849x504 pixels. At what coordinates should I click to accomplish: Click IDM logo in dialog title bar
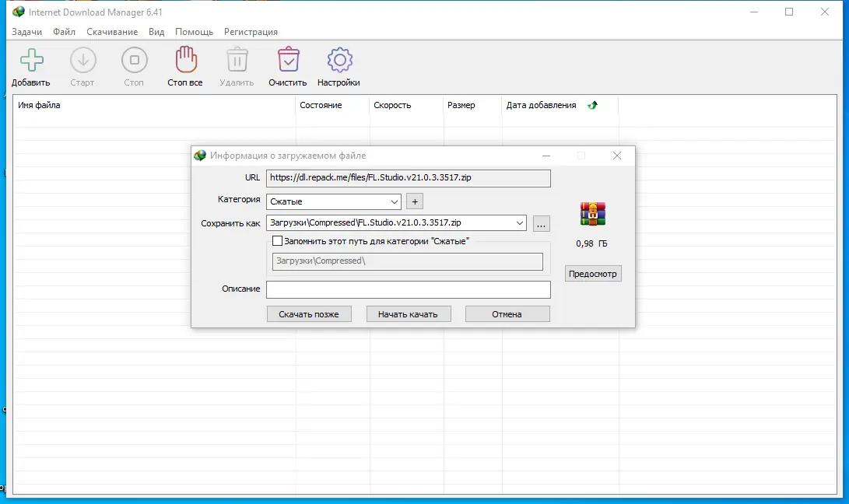[x=200, y=156]
